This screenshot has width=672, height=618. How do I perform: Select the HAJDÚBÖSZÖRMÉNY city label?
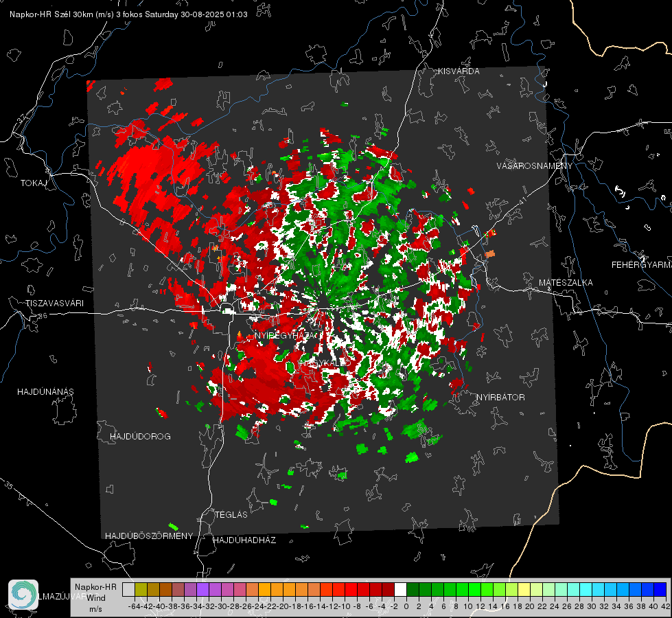pyautogui.click(x=149, y=536)
